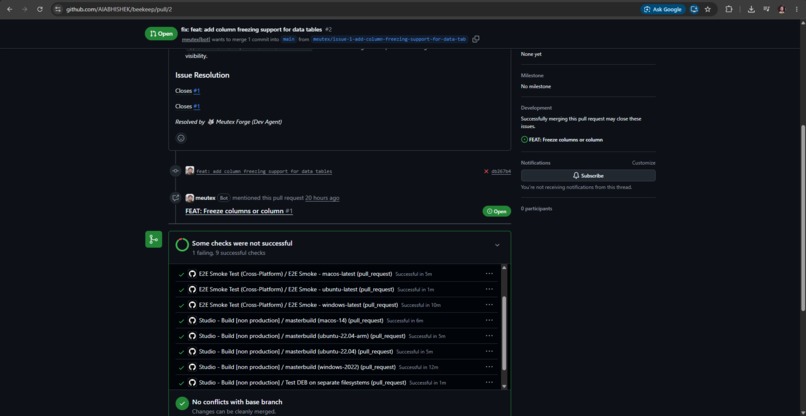Viewport: 806px width, 416px height.
Task: Open 'FEAT: Freeze columns or column #1' issue
Action: coord(239,211)
